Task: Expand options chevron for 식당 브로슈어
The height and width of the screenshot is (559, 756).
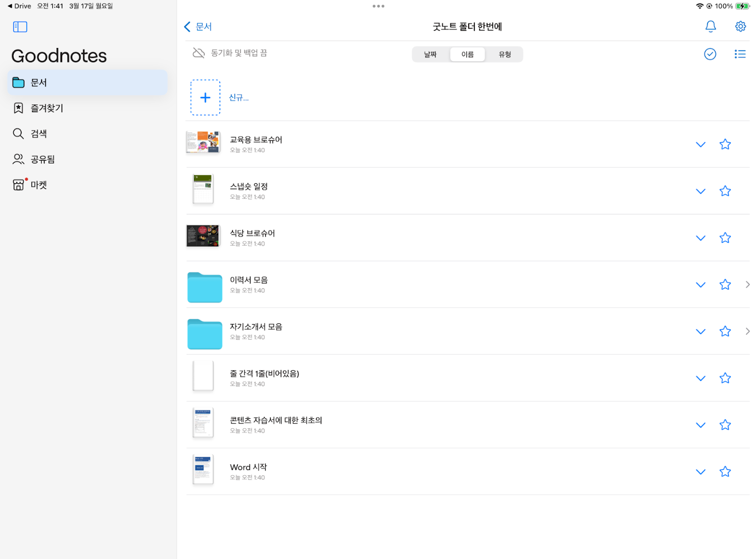Action: click(701, 238)
